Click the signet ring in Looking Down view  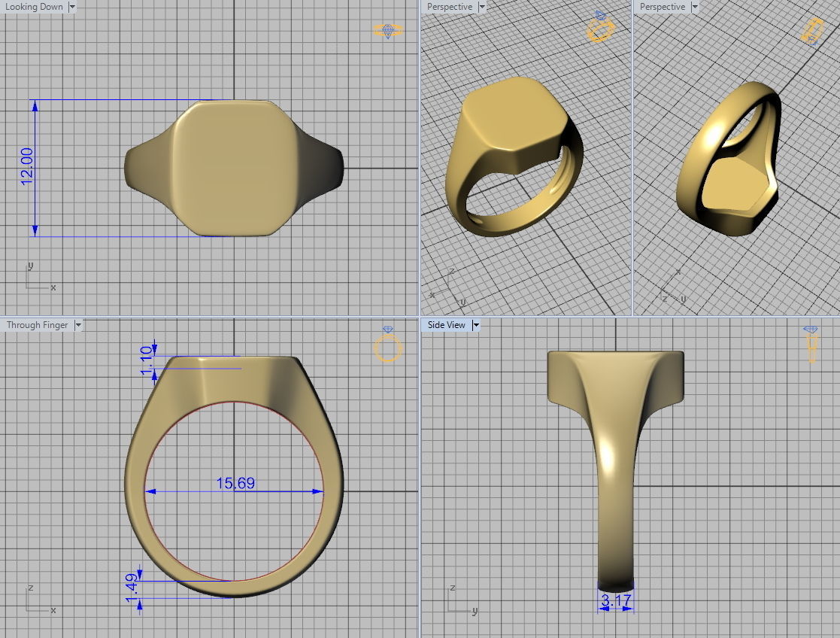[234, 168]
